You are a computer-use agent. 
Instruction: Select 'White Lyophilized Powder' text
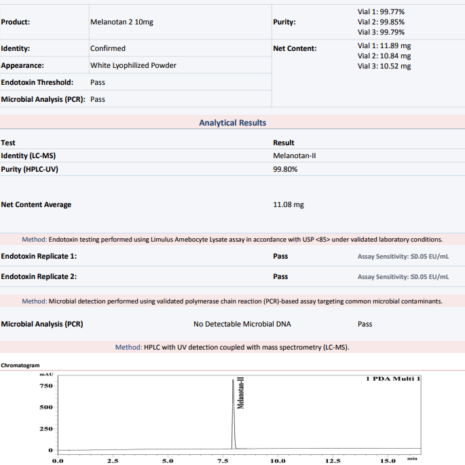(x=133, y=65)
